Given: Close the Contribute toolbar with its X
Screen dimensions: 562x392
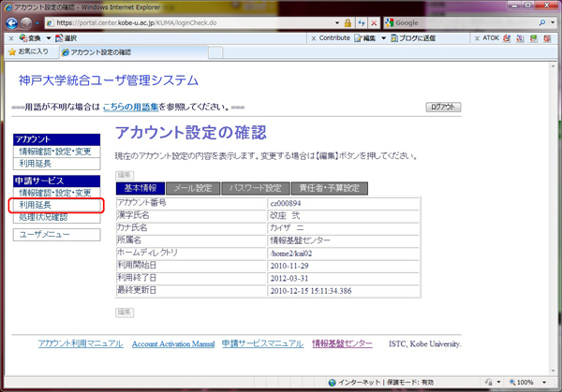Looking at the screenshot, I should click(x=314, y=38).
